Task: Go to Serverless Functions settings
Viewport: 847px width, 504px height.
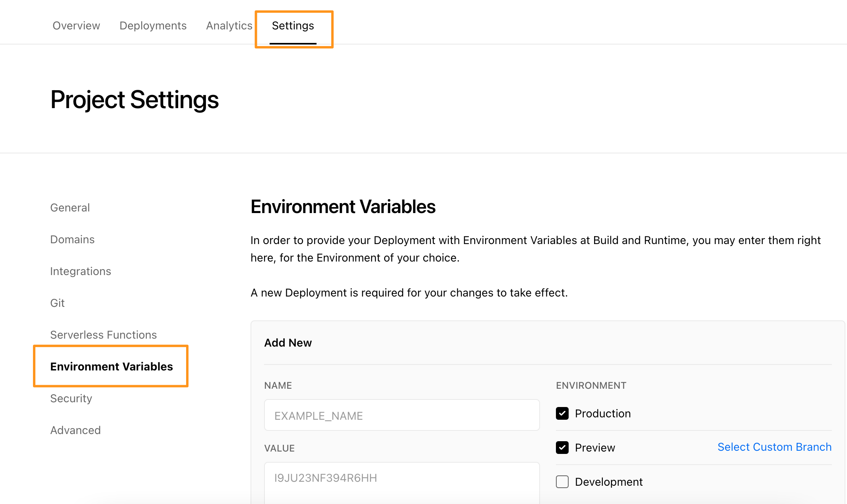Action: (103, 335)
